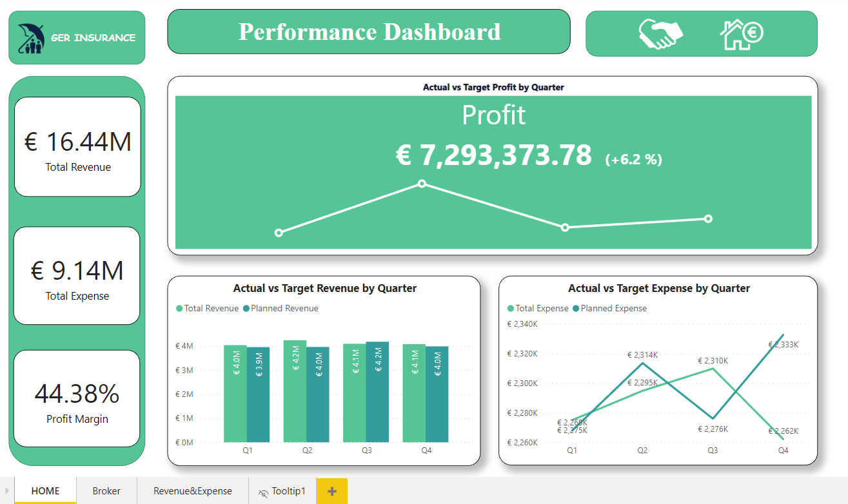Add a new page with plus button
Viewport: 848px width, 504px height.
332,491
